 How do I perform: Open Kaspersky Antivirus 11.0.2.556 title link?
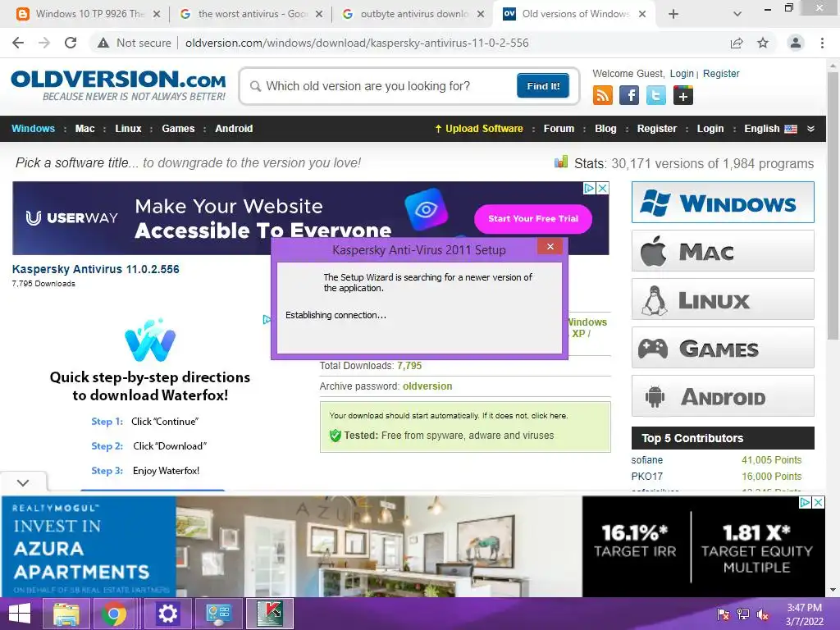(96, 269)
